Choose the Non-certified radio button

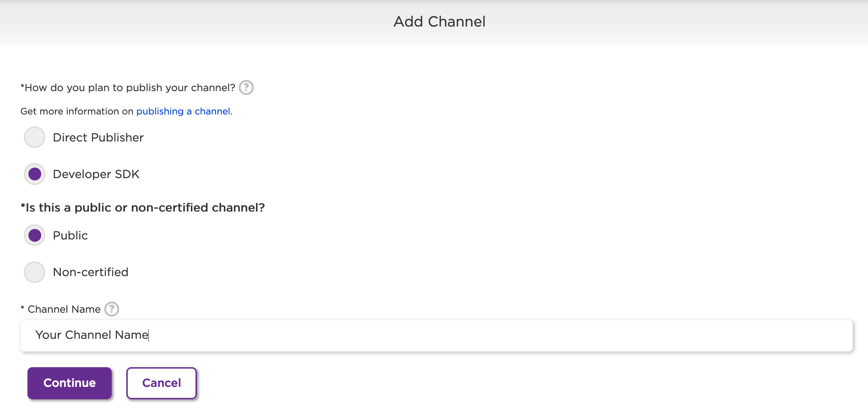34,272
